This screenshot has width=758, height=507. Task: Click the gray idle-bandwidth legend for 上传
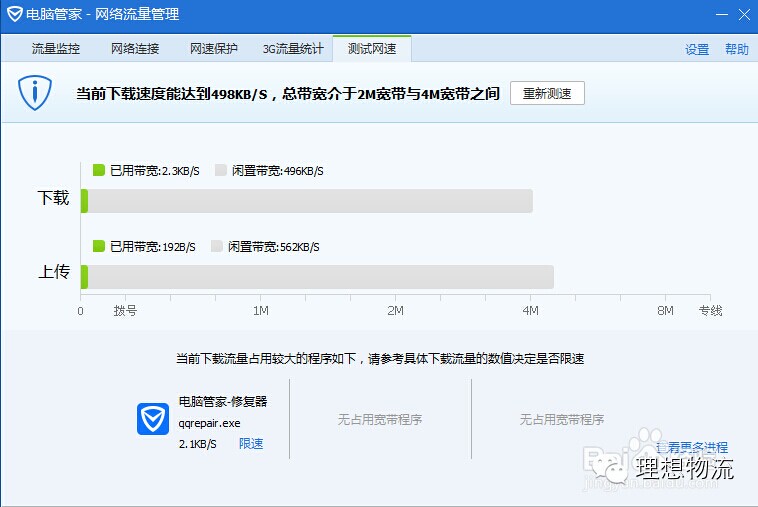point(217,247)
